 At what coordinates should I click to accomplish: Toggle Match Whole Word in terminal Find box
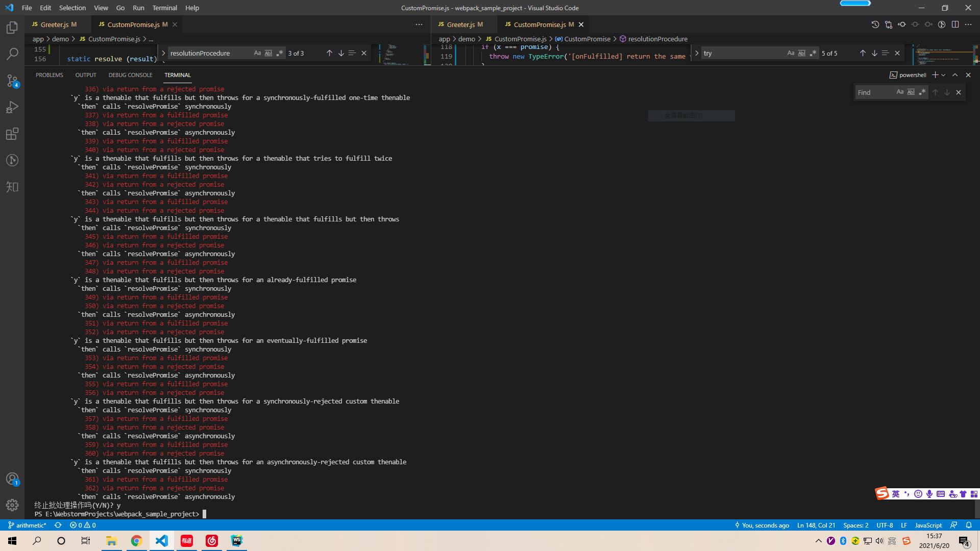click(911, 92)
